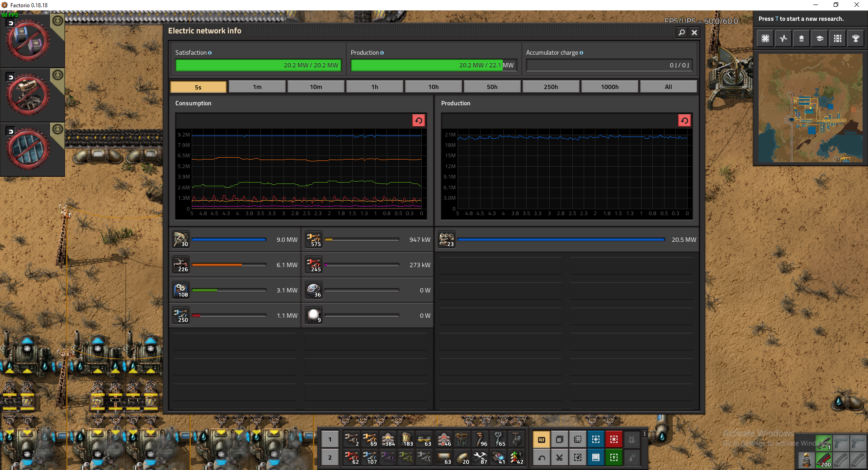The width and height of the screenshot is (868, 470).
Task: Toggle the lamp row with count 9
Action: click(x=368, y=315)
